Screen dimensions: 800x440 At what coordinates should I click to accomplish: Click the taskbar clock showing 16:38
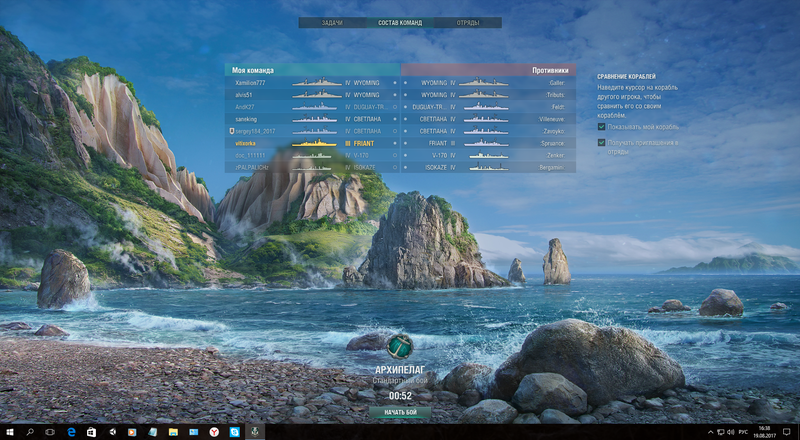pyautogui.click(x=764, y=432)
